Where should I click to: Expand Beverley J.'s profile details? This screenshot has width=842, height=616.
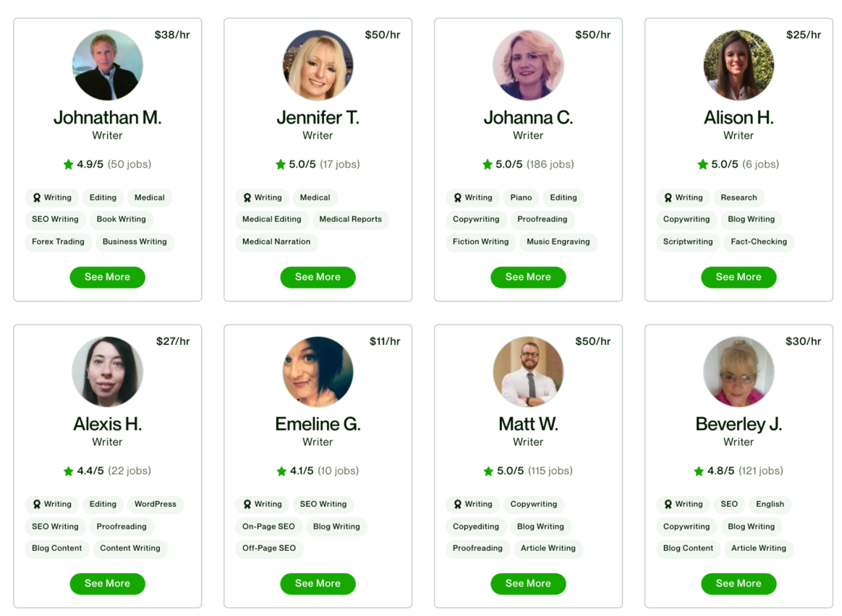(x=739, y=583)
